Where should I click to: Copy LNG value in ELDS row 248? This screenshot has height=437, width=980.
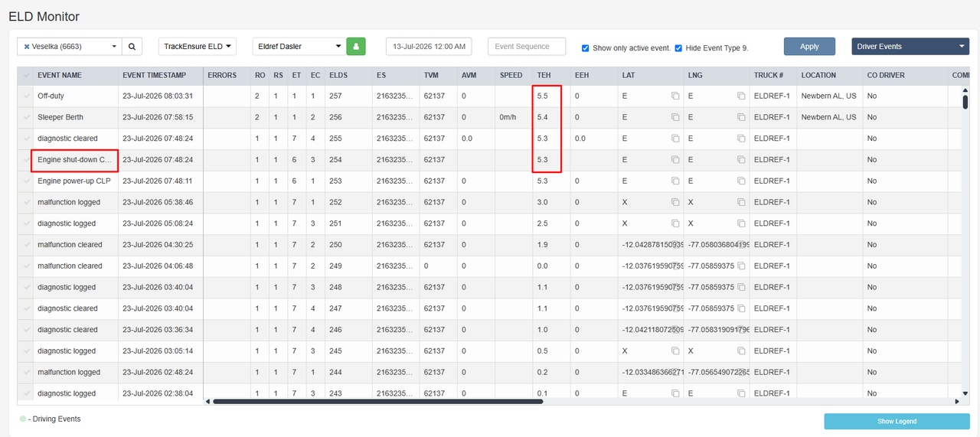(741, 287)
